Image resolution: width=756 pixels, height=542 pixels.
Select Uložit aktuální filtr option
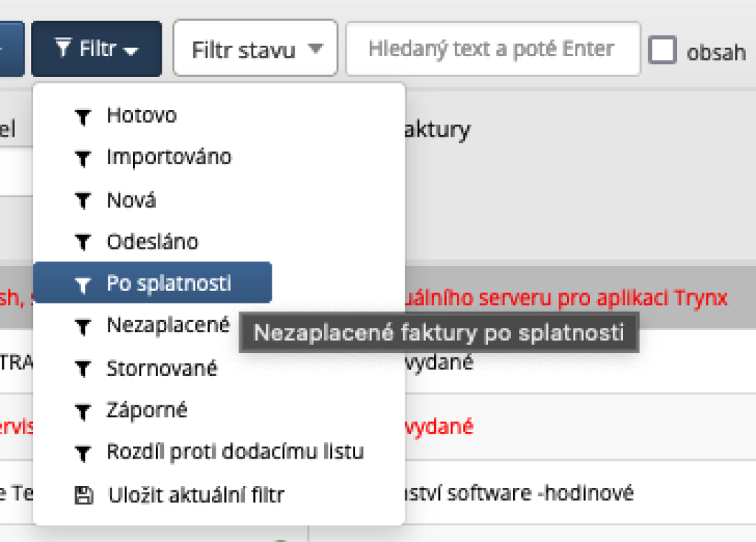click(x=195, y=495)
